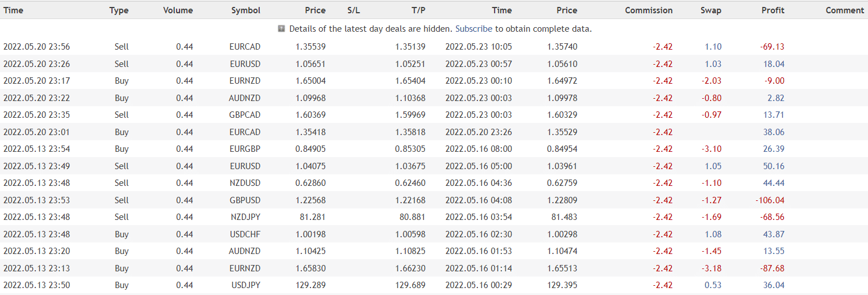Click the GBPCAD symbol cell
The image size is (868, 295).
pos(245,115)
